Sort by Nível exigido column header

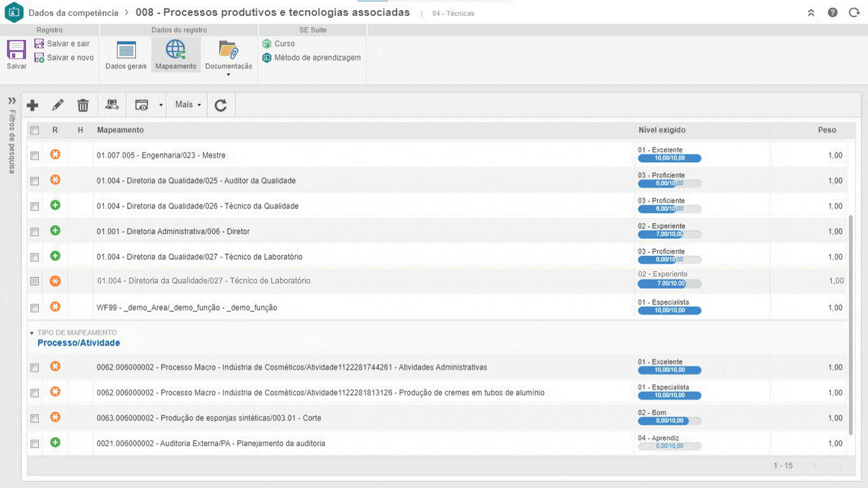coord(661,130)
